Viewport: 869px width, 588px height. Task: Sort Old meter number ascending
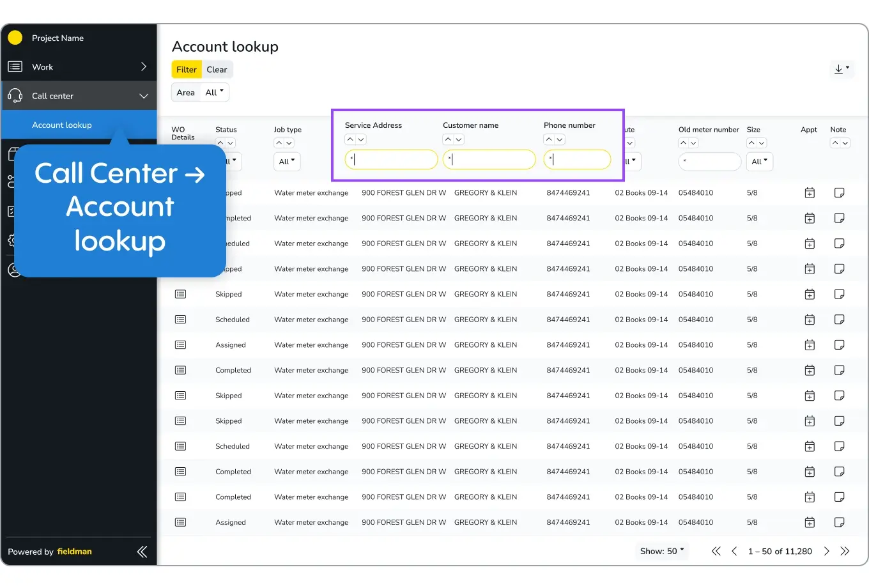pyautogui.click(x=684, y=143)
